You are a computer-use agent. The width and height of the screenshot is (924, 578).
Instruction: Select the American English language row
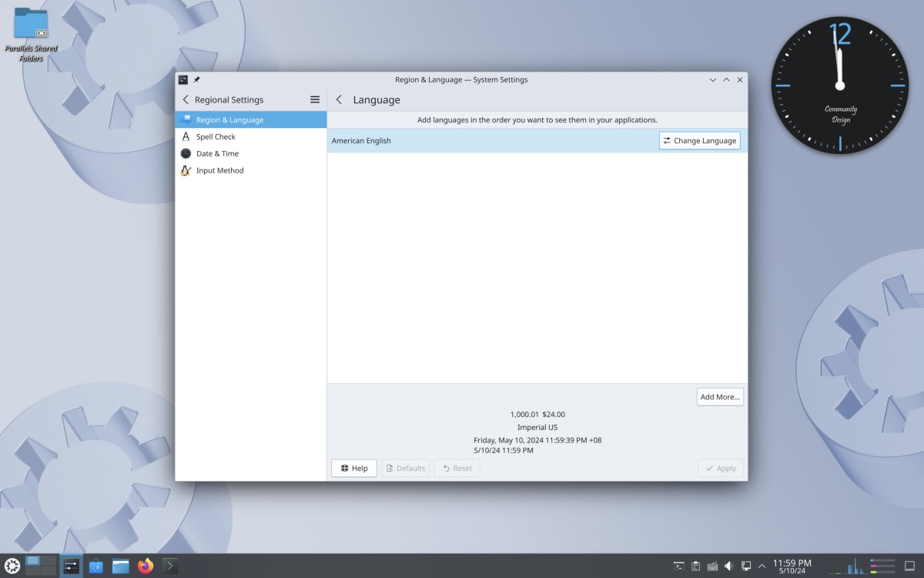(x=537, y=140)
